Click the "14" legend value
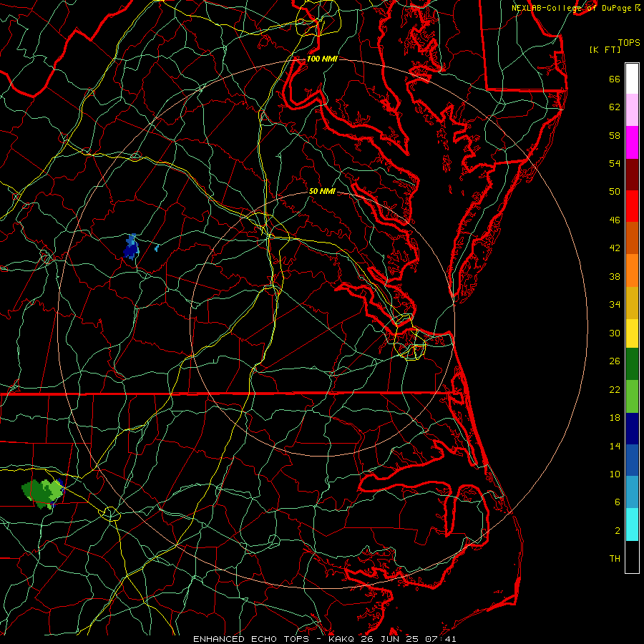The height and width of the screenshot is (644, 644). click(x=615, y=446)
